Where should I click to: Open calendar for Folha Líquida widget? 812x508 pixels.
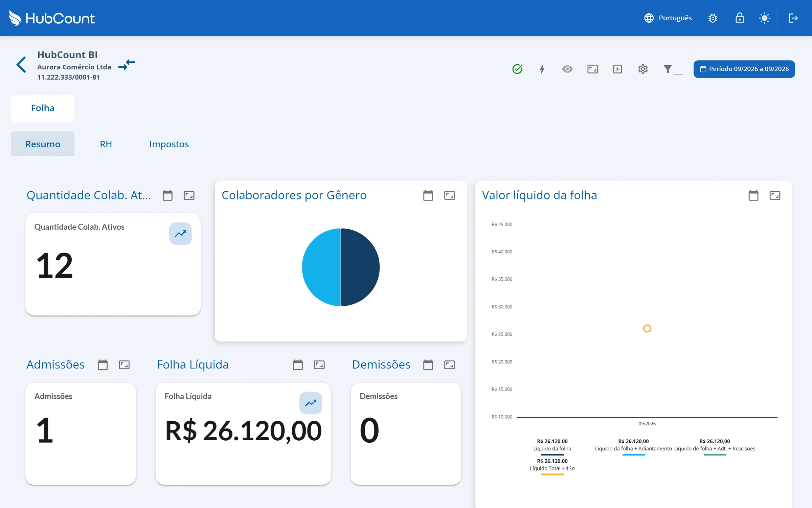point(298,365)
